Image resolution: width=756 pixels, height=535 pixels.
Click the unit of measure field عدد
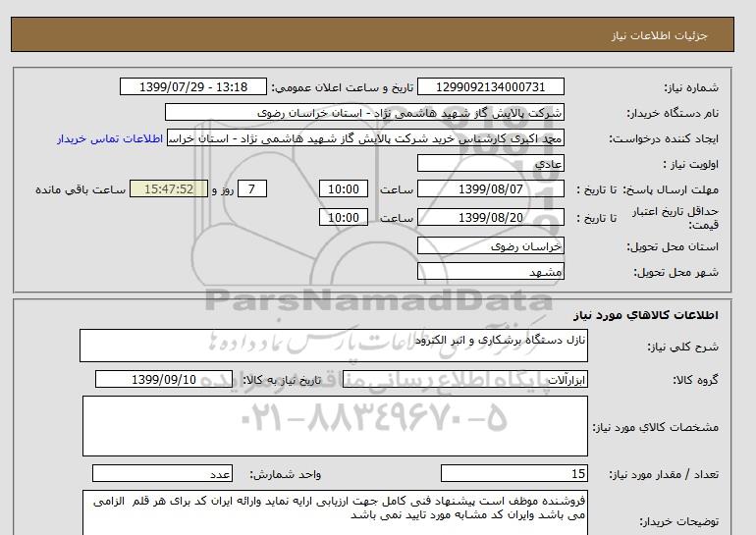tap(162, 473)
